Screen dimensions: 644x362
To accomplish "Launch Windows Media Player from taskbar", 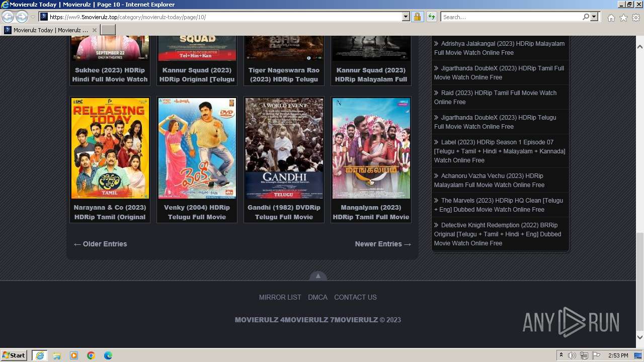I will [x=74, y=355].
